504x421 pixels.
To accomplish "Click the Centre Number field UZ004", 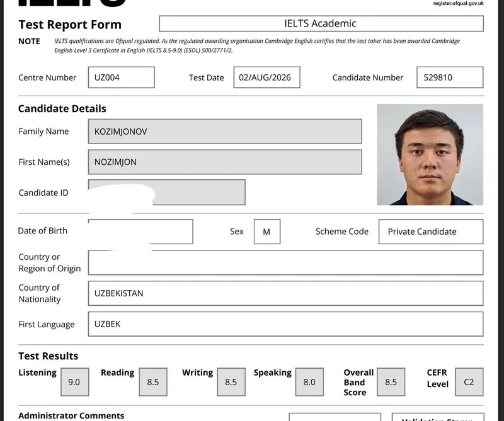I will 122,77.
